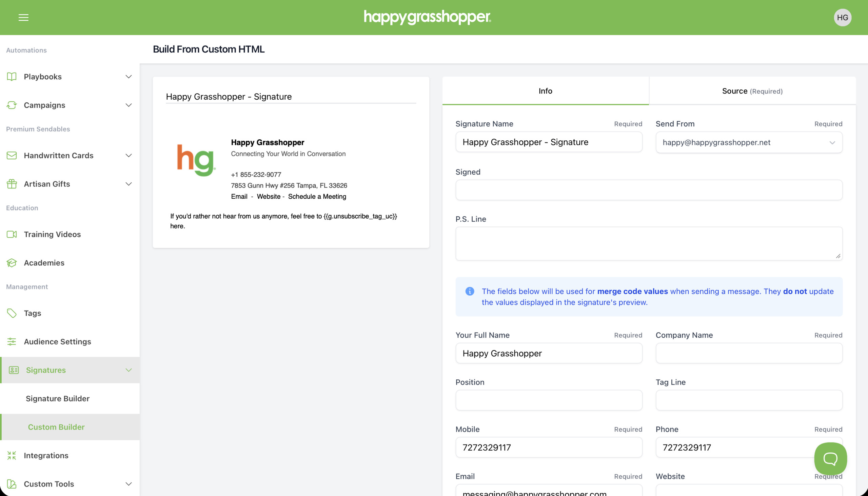Click the Academies graduation cap icon
868x496 pixels.
[12, 263]
